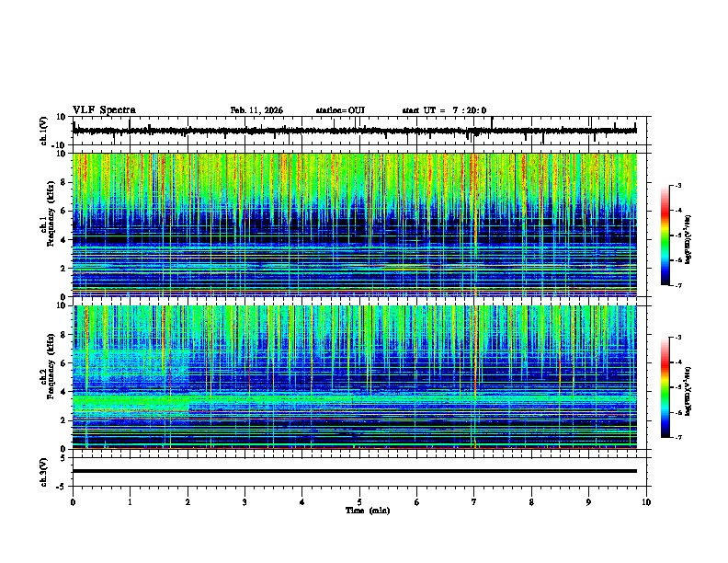Select the date text "Feb. 11, 2026"
This screenshot has width=728, height=563.
[x=256, y=110]
